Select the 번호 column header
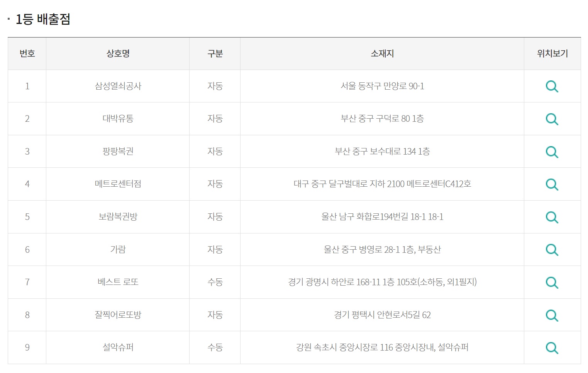 click(x=27, y=53)
